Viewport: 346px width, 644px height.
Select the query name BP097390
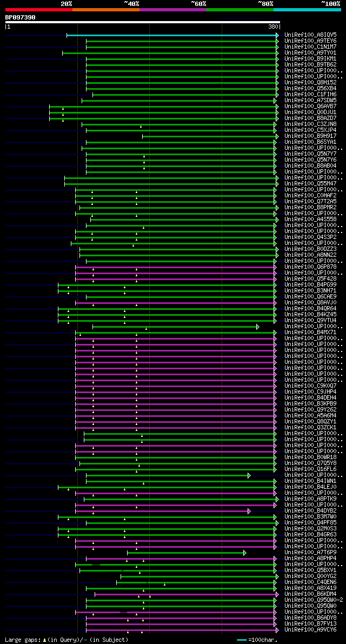pos(20,17)
